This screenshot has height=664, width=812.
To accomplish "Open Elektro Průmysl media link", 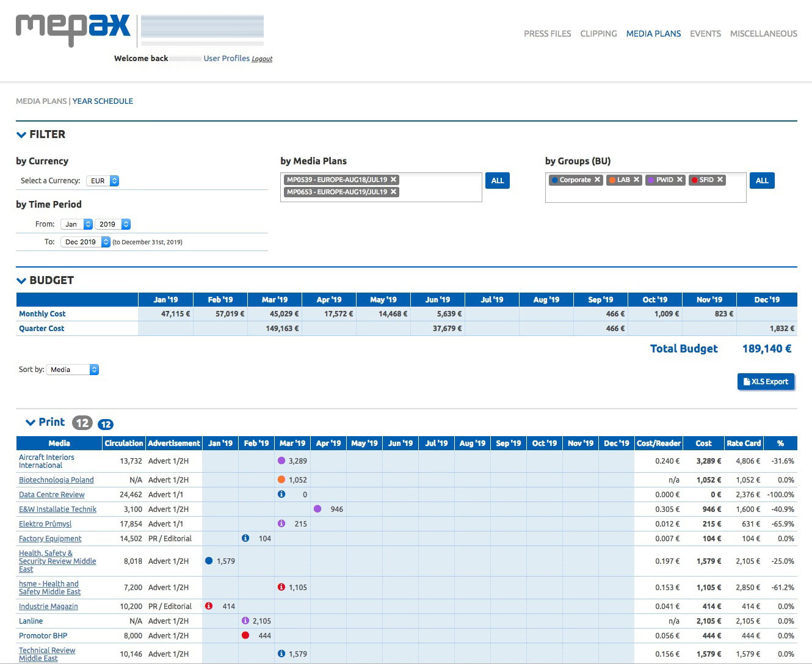I will pyautogui.click(x=45, y=524).
